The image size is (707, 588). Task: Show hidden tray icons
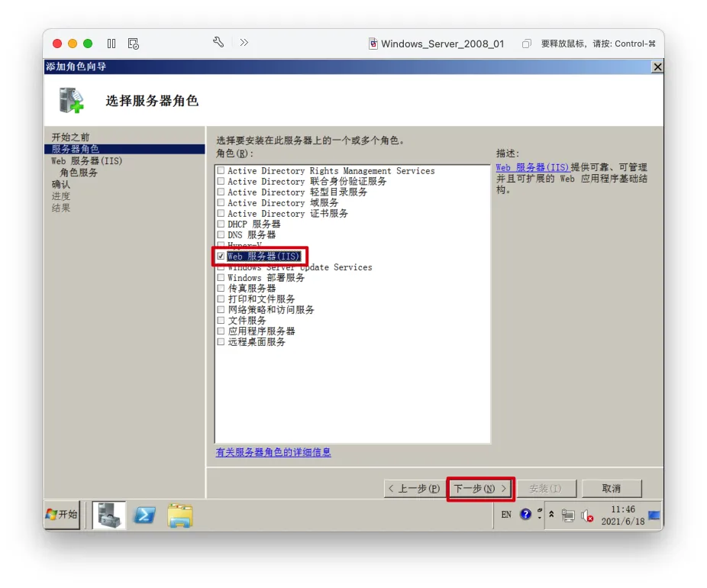point(551,514)
